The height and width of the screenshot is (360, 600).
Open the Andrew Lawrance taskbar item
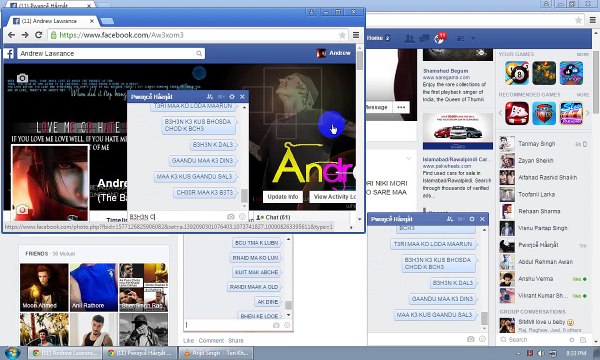65,353
